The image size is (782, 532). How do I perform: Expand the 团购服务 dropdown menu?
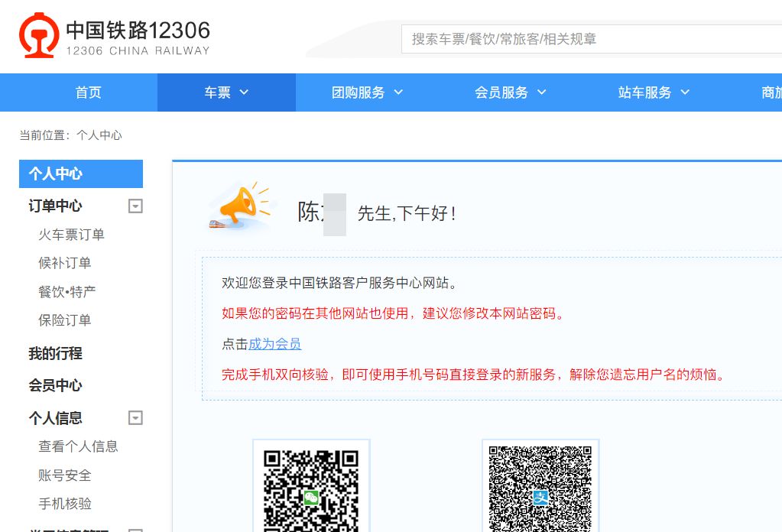coord(367,92)
